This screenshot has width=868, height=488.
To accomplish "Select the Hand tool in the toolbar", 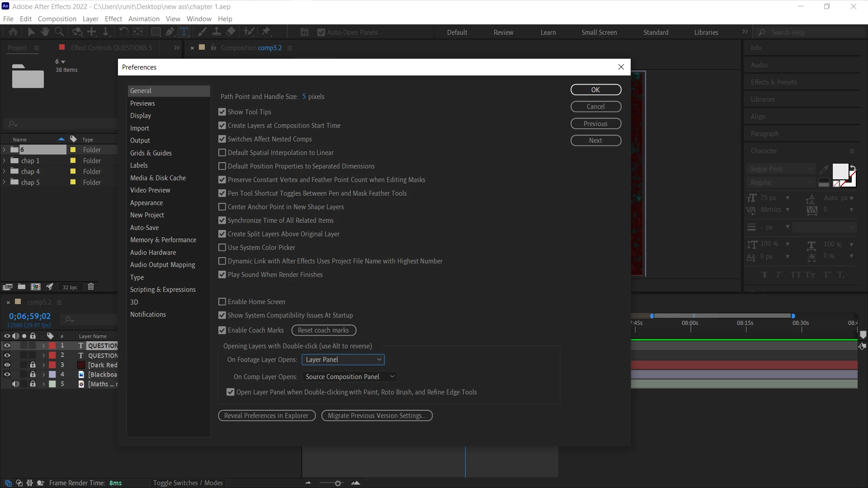I will (45, 32).
